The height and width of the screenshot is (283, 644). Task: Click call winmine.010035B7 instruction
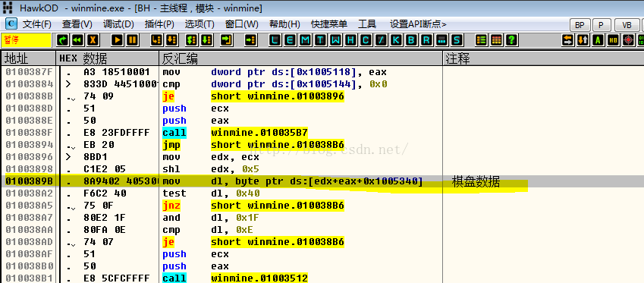tap(235, 133)
